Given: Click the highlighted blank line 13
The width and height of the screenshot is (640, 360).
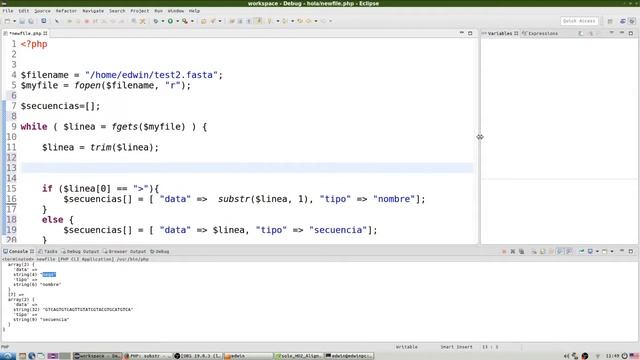Looking at the screenshot, I should (247, 168).
